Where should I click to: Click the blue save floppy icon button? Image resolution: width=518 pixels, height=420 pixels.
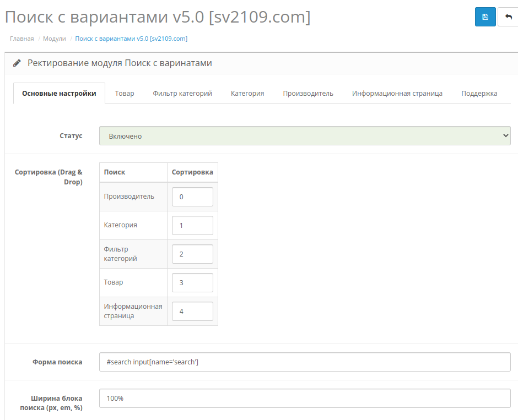(x=485, y=17)
